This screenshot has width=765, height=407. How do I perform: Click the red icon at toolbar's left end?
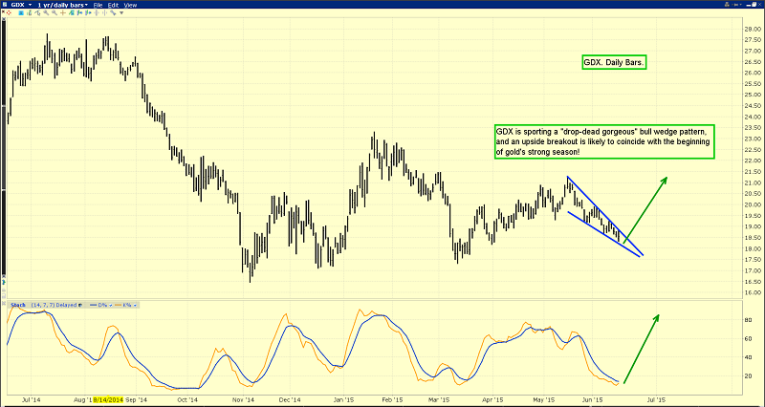tap(9, 11)
